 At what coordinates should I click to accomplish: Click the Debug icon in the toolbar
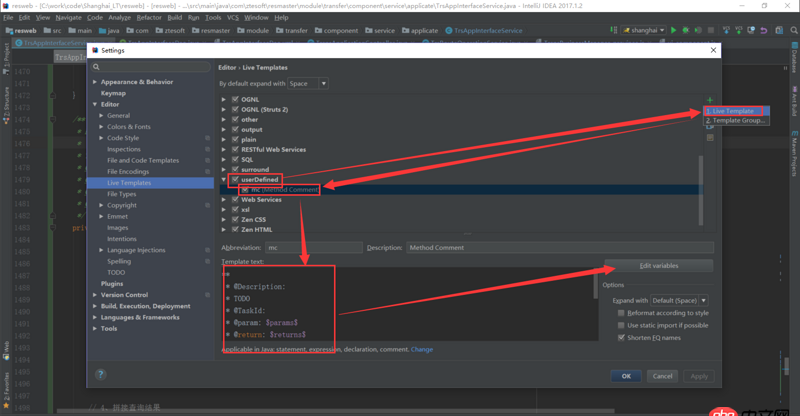(x=685, y=30)
